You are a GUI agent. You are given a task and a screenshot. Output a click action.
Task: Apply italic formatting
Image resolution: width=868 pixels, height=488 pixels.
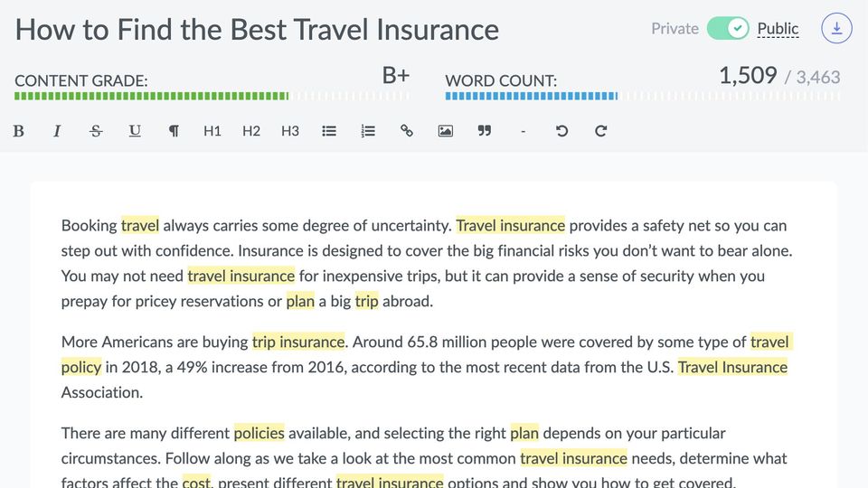click(57, 131)
